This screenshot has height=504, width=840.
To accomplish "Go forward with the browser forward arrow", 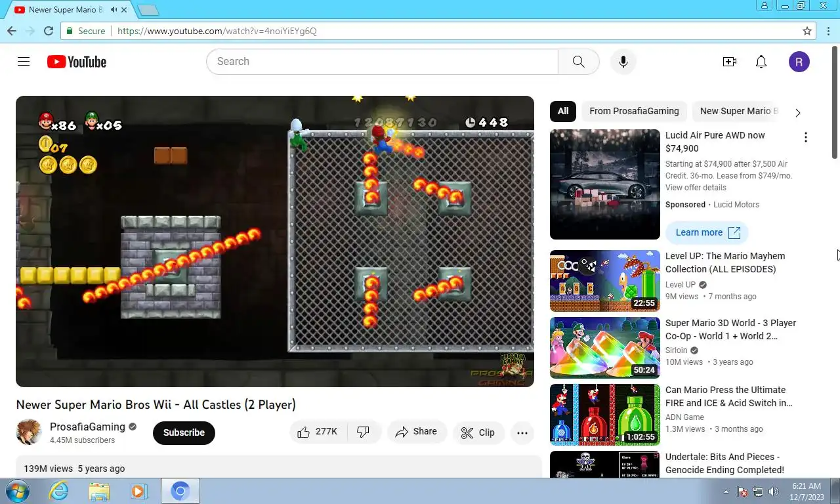I will point(30,31).
